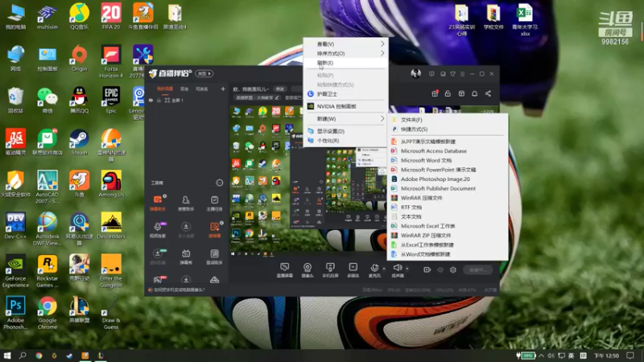Choose NVIDIA 控制面板 in context menu
Viewport: 644px width, 362px height.
pyautogui.click(x=345, y=106)
